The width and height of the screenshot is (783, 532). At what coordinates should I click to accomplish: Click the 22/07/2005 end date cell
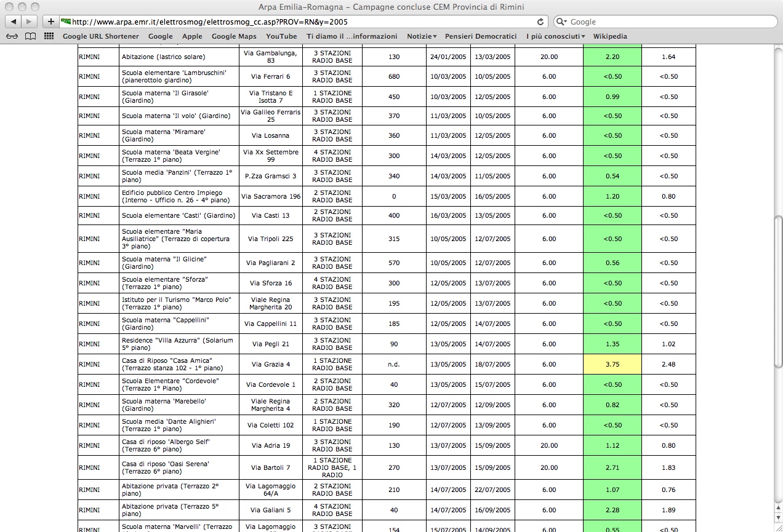(x=492, y=490)
